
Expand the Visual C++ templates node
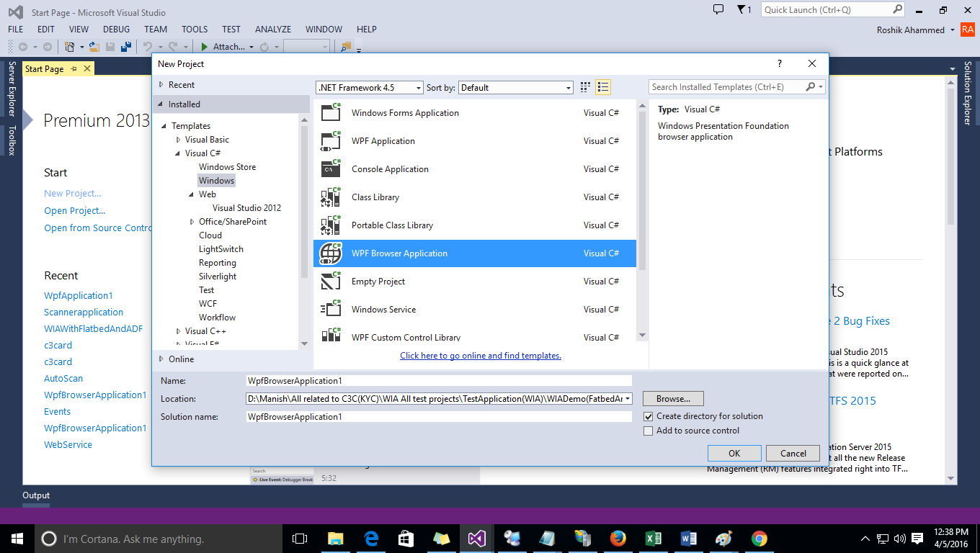(x=178, y=331)
